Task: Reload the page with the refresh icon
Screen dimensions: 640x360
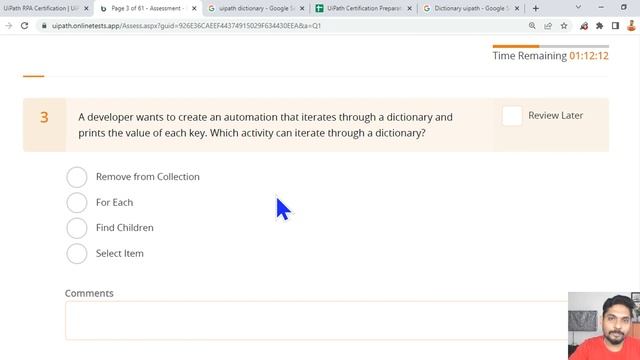Action: (x=24, y=26)
